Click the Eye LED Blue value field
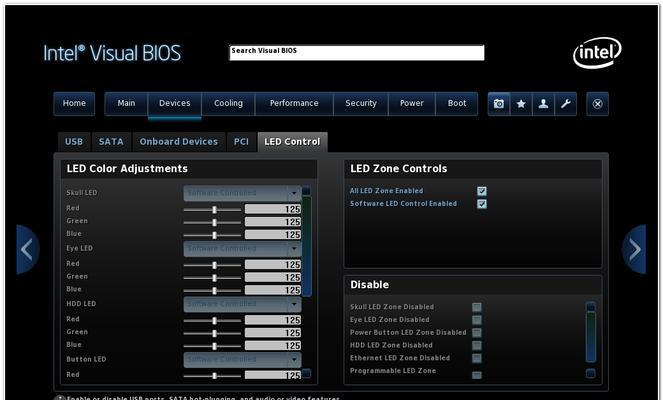 [273, 290]
